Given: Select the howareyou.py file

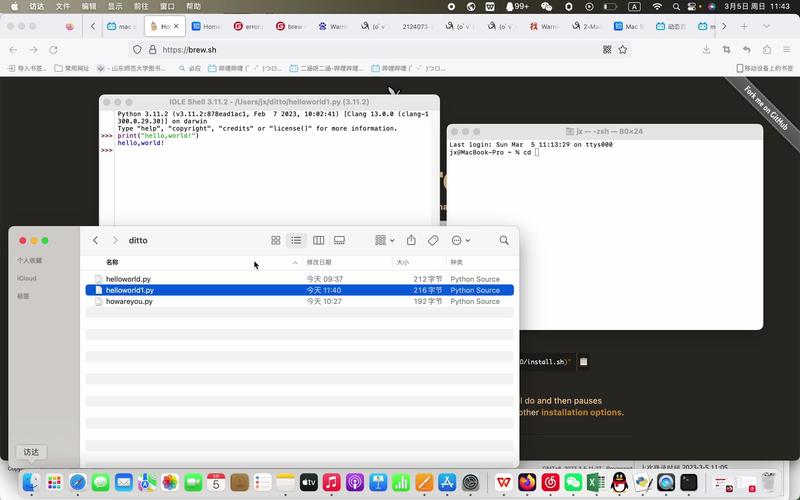Looking at the screenshot, I should tap(129, 301).
